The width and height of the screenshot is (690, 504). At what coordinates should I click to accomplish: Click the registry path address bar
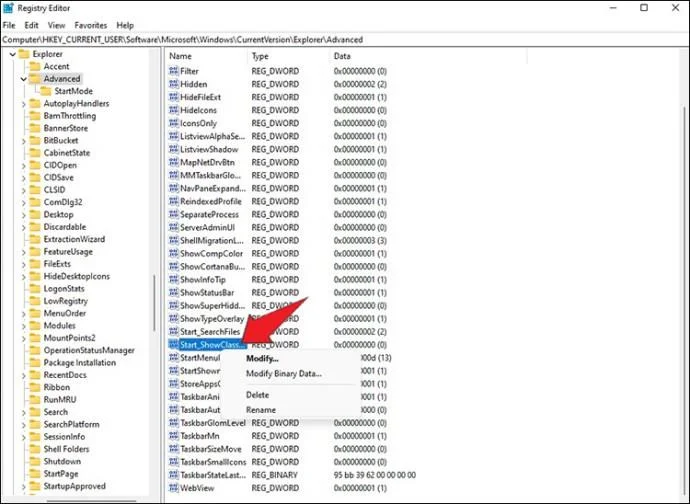click(x=345, y=40)
